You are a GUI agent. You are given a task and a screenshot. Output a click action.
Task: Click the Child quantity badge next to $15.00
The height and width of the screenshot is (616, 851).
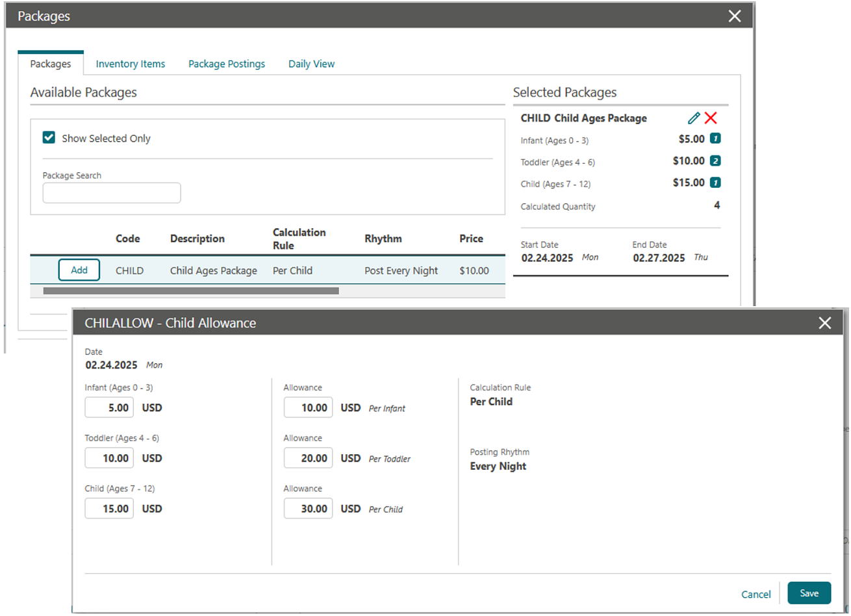tap(715, 183)
